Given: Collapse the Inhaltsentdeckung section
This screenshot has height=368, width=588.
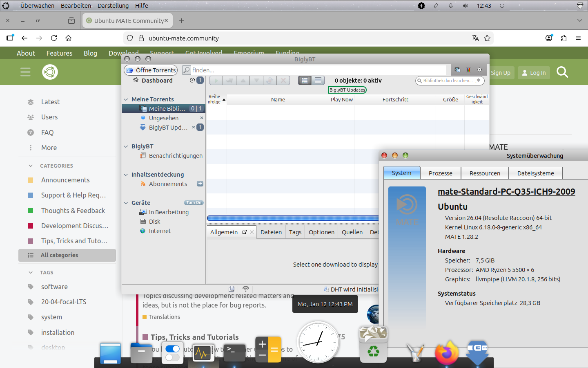Looking at the screenshot, I should point(126,175).
